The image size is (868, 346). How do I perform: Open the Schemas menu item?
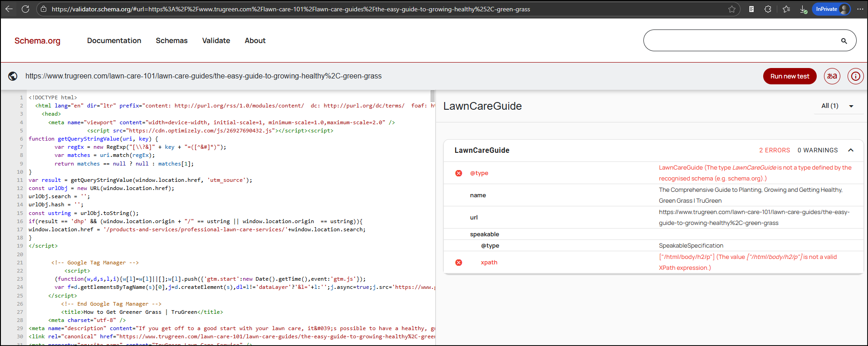click(x=172, y=41)
